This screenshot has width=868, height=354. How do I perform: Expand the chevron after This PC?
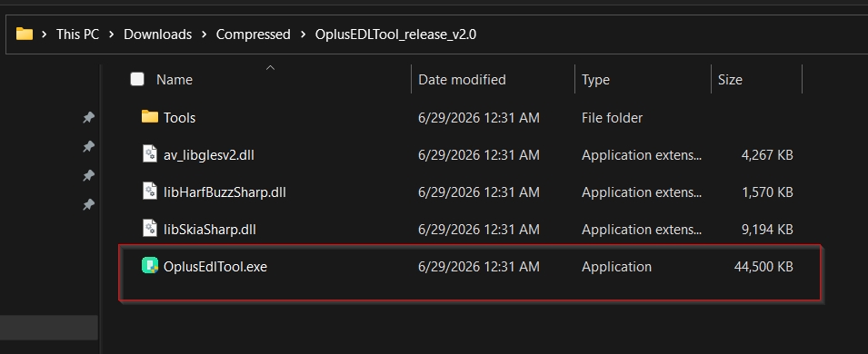[112, 34]
